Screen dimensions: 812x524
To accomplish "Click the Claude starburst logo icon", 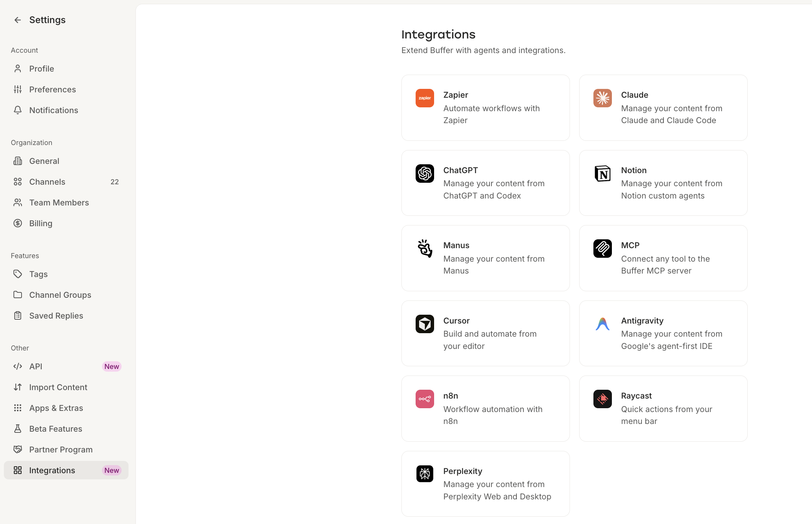I will [603, 98].
